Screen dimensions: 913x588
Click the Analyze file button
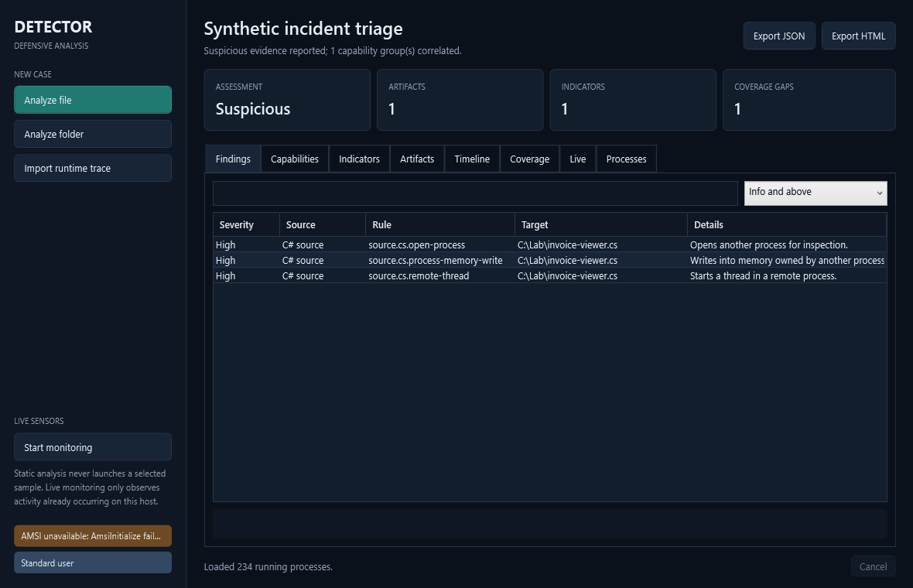[93, 100]
